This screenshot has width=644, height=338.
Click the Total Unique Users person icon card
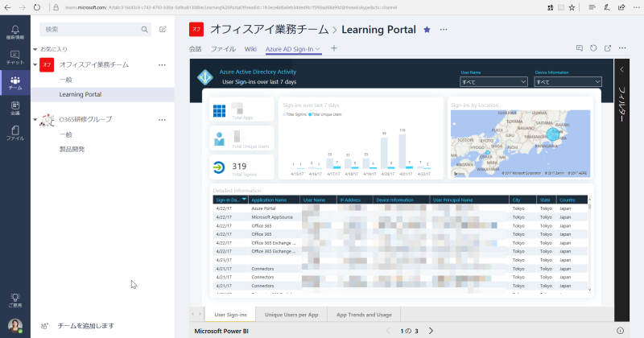tap(242, 138)
